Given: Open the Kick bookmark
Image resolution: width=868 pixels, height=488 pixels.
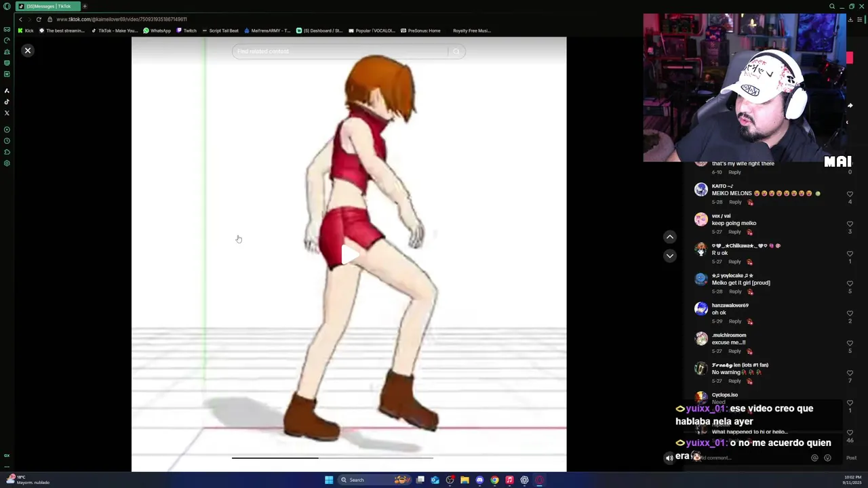Looking at the screenshot, I should click(x=26, y=30).
